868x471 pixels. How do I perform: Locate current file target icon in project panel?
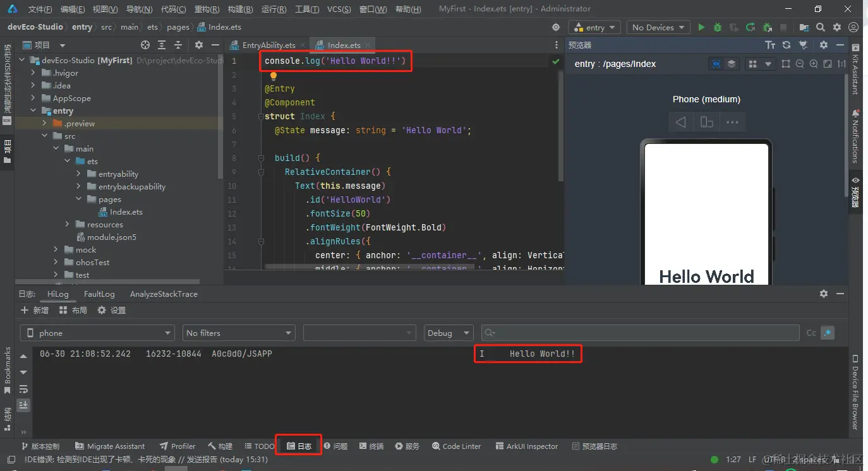click(145, 45)
